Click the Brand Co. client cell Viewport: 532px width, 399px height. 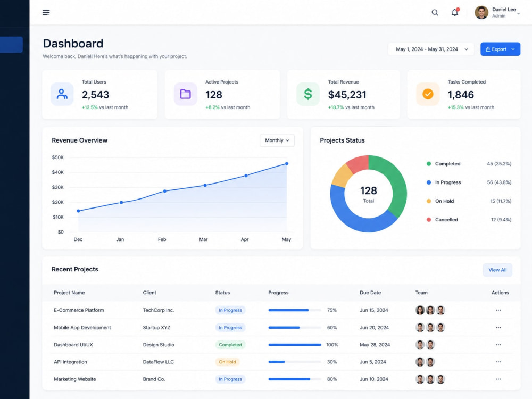coord(154,379)
